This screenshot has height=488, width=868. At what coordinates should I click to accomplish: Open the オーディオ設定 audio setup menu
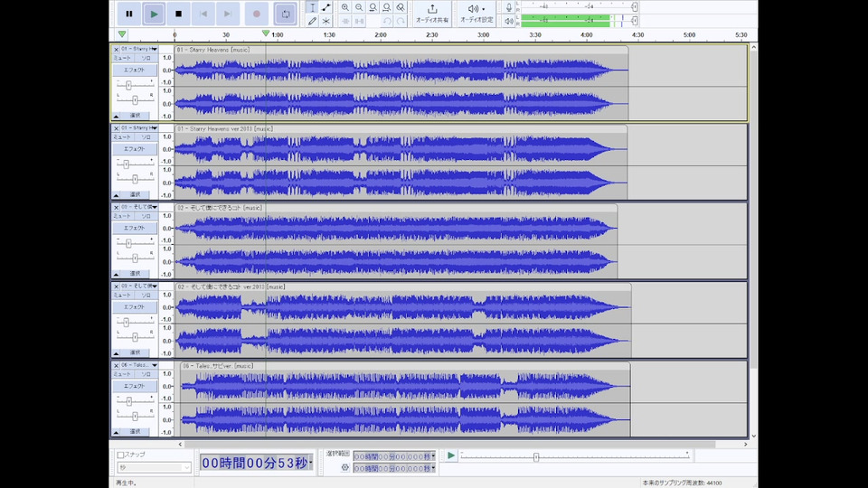pyautogui.click(x=476, y=13)
